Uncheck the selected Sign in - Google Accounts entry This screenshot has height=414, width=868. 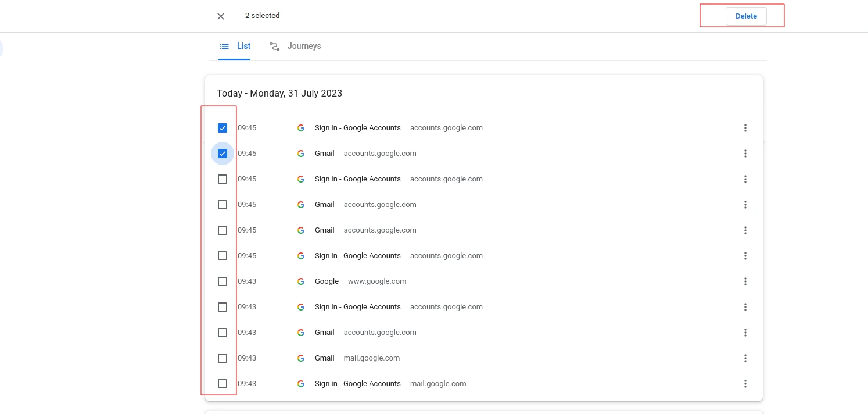coord(223,128)
